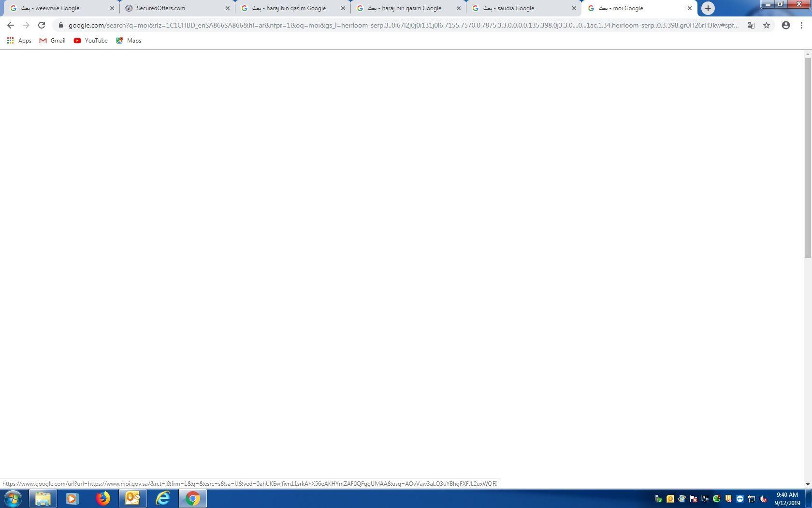Open the network connection tray icon
812x508 pixels.
click(752, 499)
